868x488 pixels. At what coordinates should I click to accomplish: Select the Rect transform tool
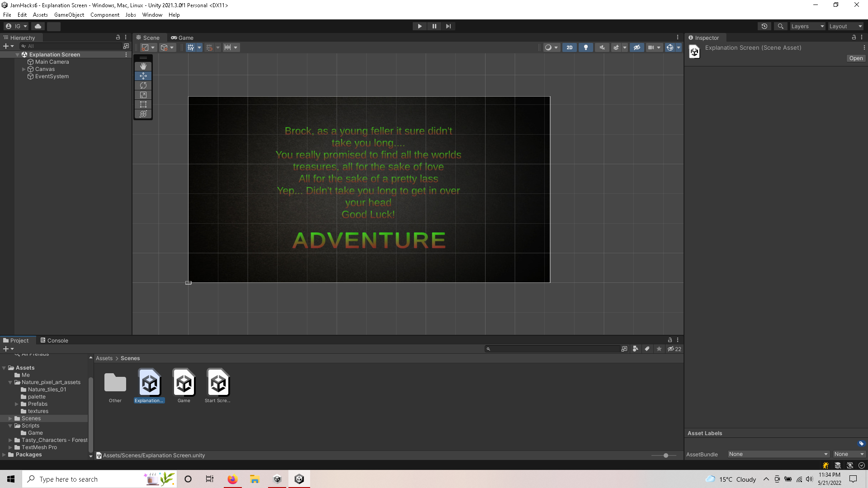(143, 104)
